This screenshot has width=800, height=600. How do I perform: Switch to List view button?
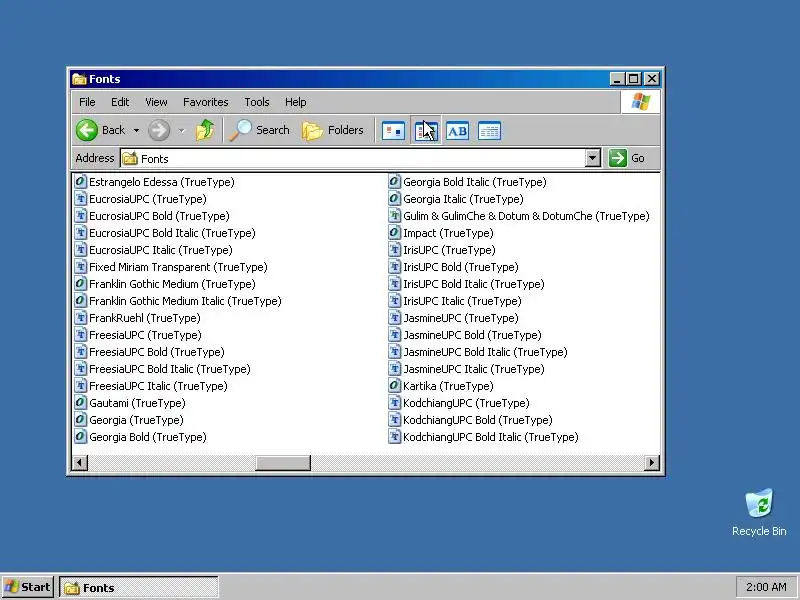coord(426,131)
